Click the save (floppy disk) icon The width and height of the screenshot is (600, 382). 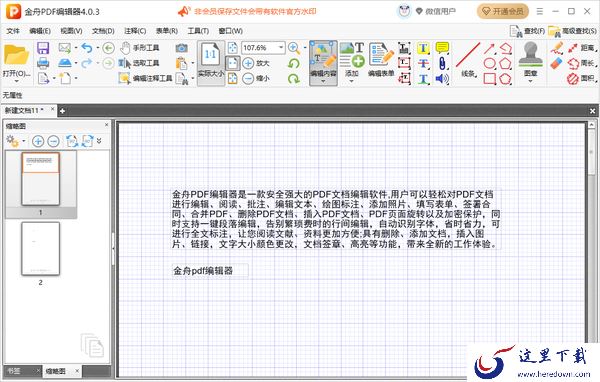[x=43, y=48]
